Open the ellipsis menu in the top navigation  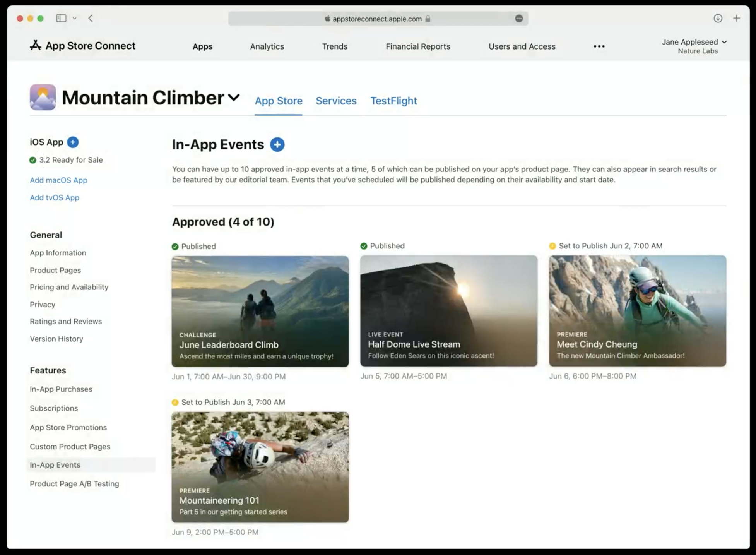click(599, 46)
